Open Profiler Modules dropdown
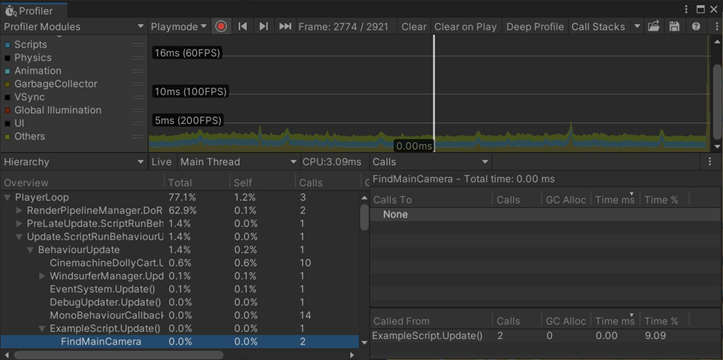 74,27
